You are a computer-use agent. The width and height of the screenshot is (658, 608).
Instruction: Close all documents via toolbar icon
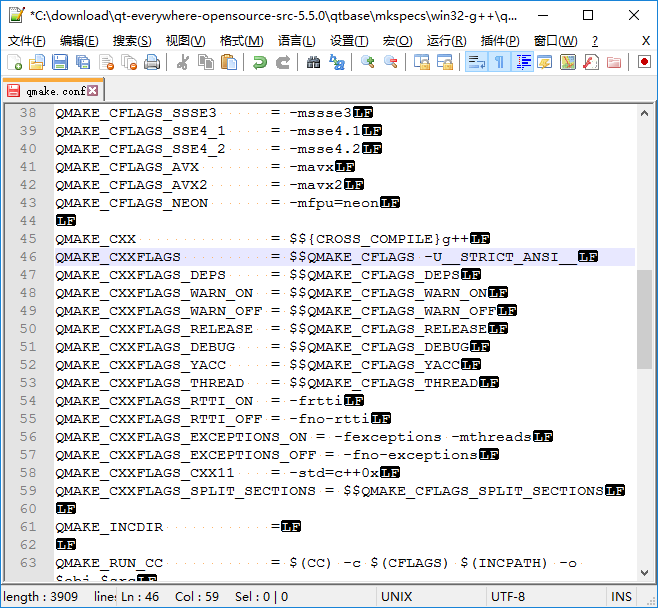[129, 63]
